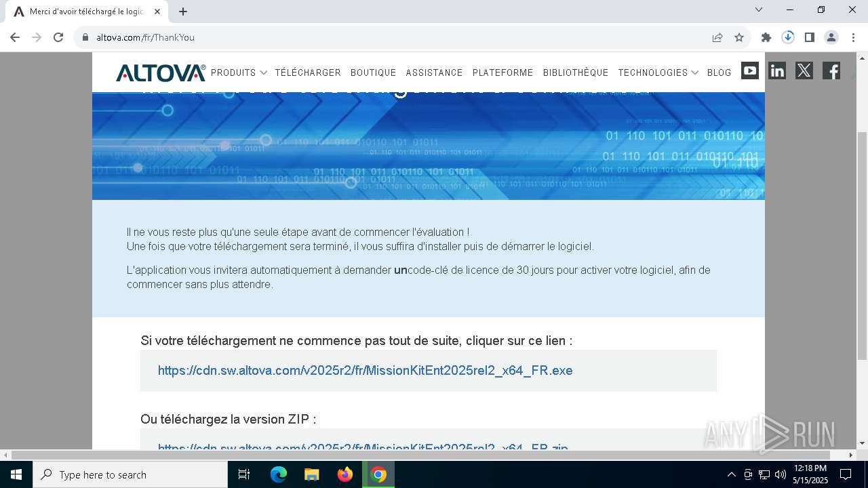Expand the PRODUITS menu

tap(239, 73)
